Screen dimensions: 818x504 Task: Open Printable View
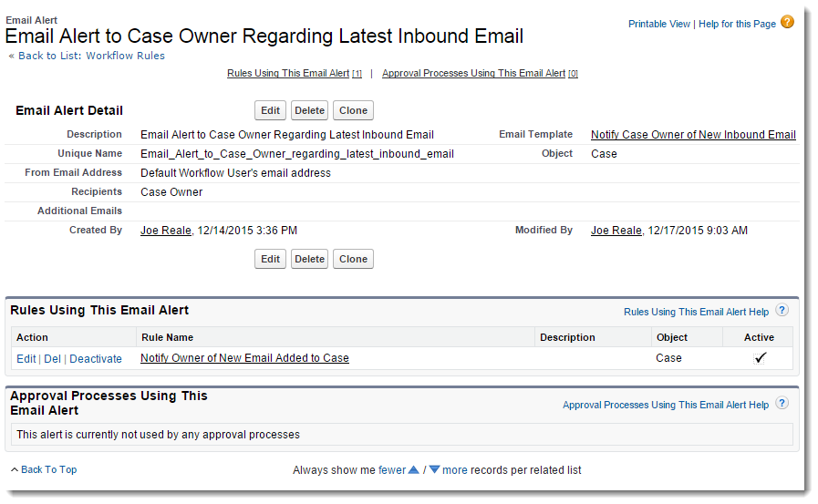659,24
